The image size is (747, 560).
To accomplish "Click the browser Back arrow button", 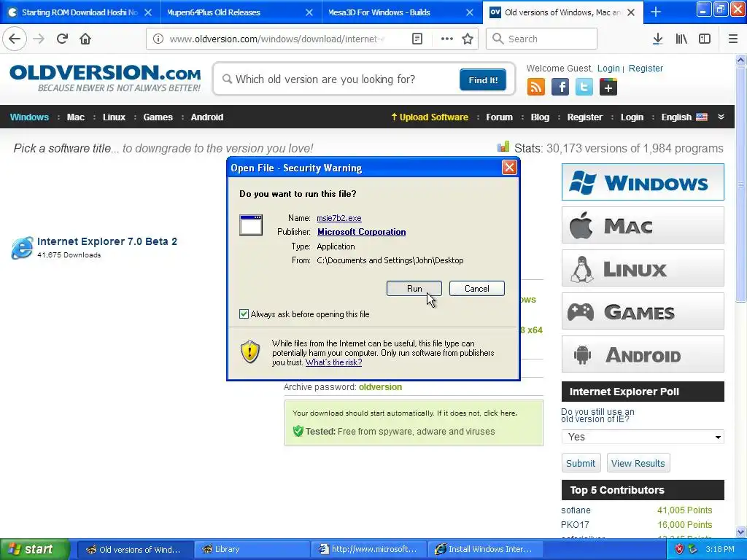I will pos(15,39).
